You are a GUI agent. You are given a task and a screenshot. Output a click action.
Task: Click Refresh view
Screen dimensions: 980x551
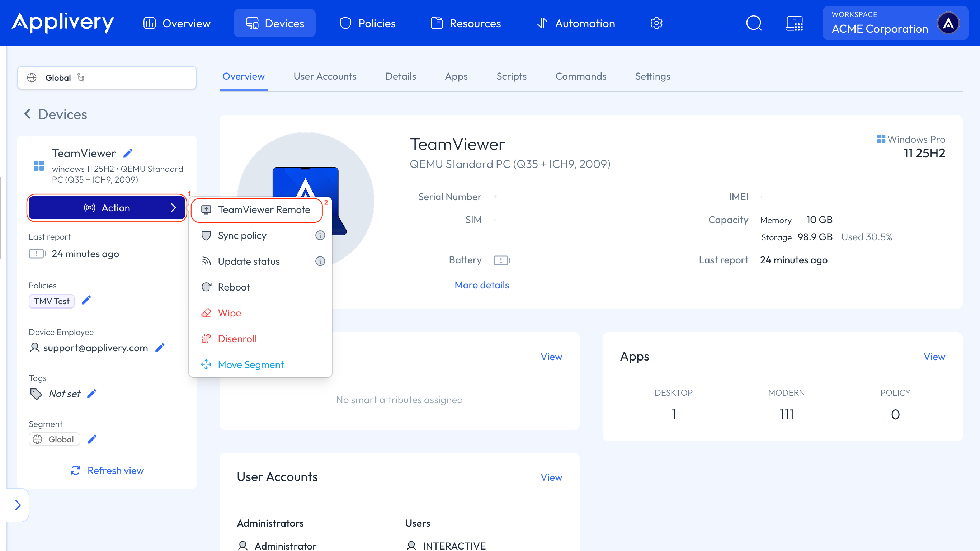(x=107, y=470)
